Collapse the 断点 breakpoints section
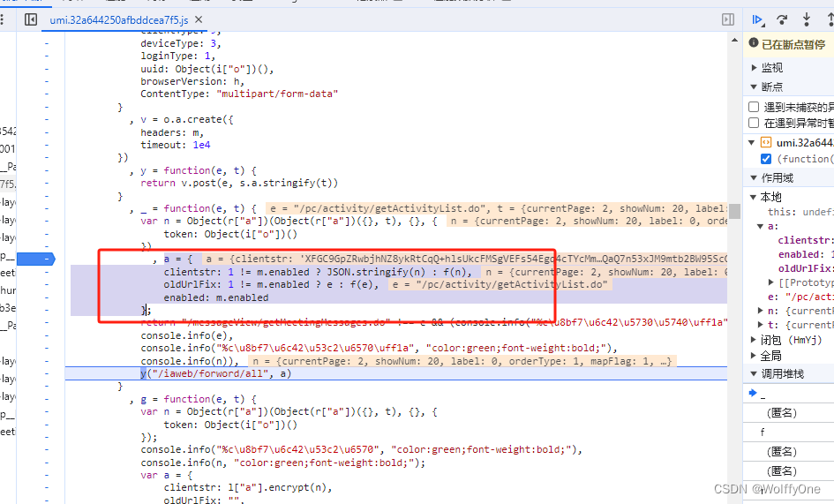 pyautogui.click(x=754, y=87)
